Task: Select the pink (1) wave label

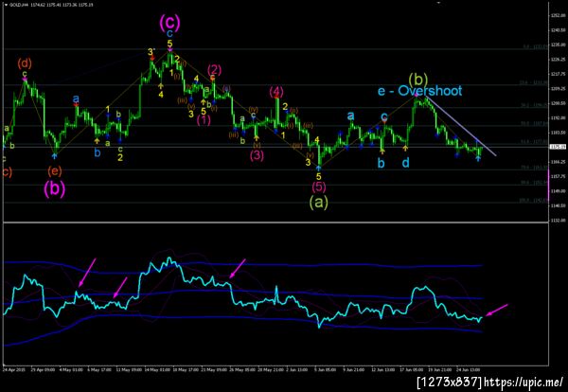Action: pos(204,120)
